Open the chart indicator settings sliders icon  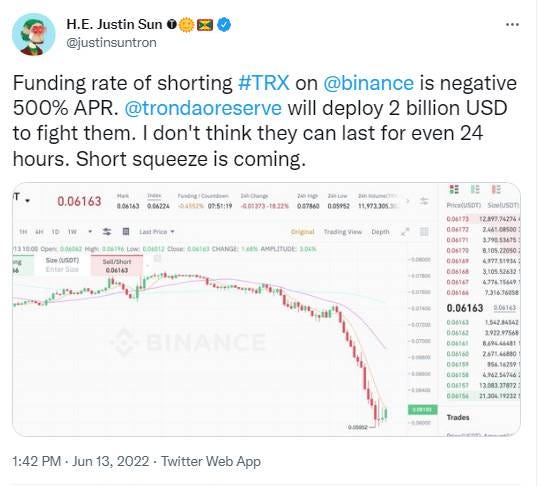pos(107,232)
